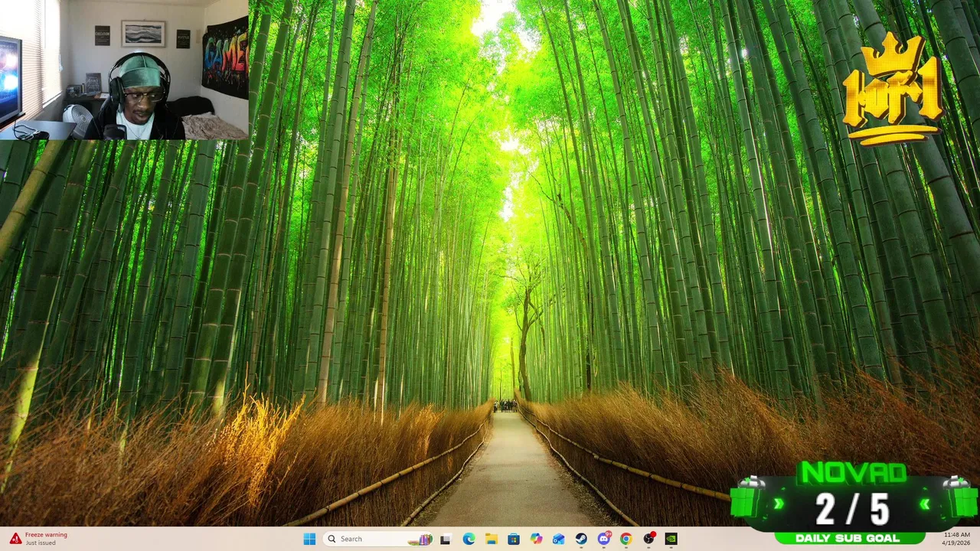This screenshot has height=551, width=980.
Task: Open Copilot from the taskbar
Action: [536, 539]
